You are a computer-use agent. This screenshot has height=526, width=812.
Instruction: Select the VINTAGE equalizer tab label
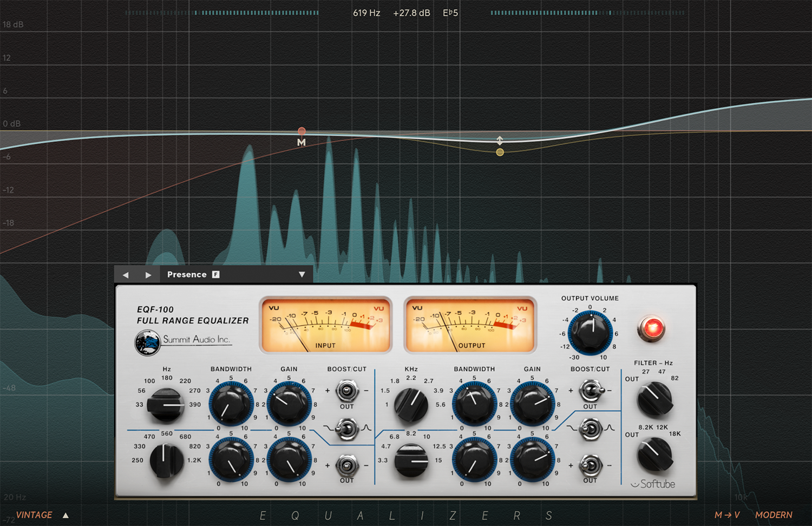point(34,515)
